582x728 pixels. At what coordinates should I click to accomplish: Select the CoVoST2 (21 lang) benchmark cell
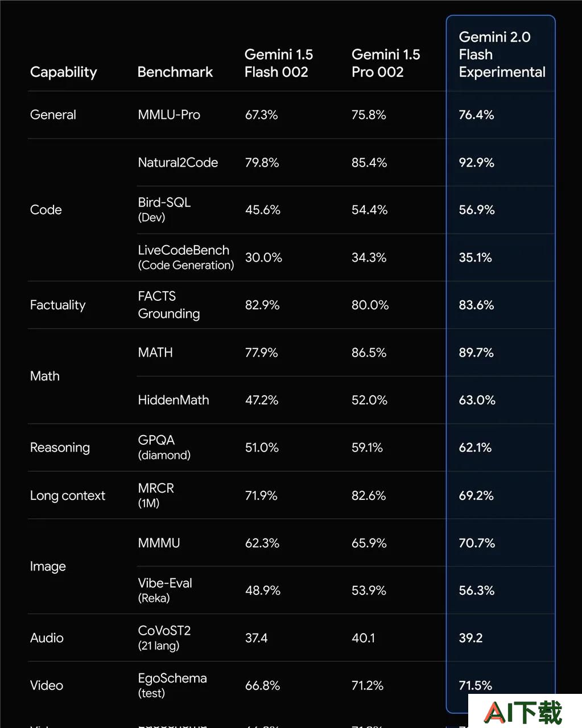[164, 638]
